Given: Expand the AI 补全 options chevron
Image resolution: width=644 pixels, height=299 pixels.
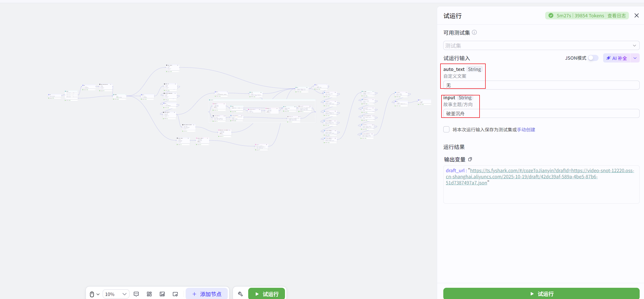Looking at the screenshot, I should 635,58.
